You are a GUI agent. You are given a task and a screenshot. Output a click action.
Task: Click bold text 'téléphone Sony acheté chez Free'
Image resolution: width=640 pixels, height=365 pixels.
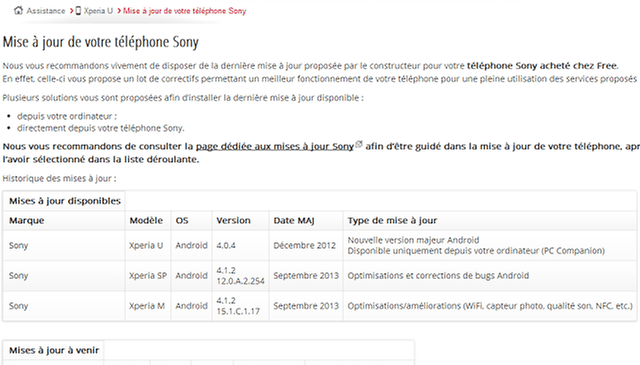click(542, 66)
